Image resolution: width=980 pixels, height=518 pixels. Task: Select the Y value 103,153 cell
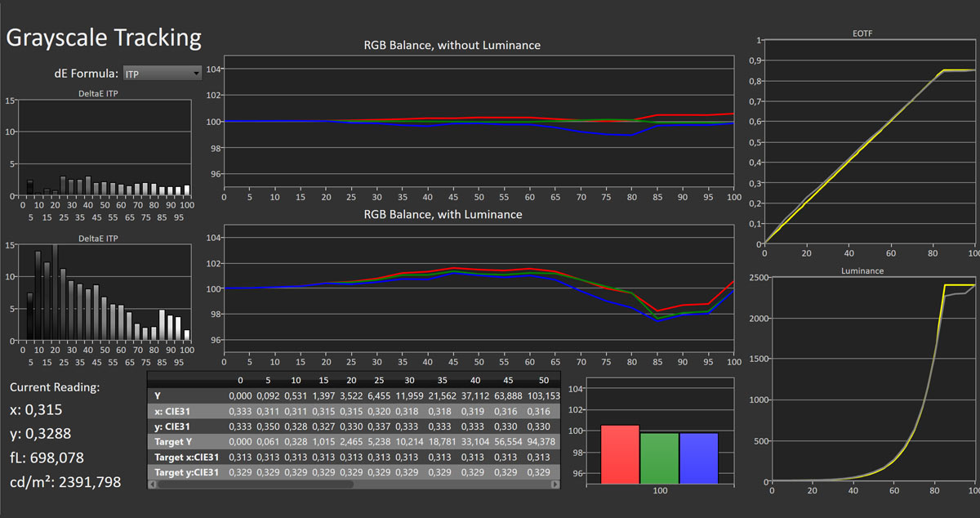(539, 395)
